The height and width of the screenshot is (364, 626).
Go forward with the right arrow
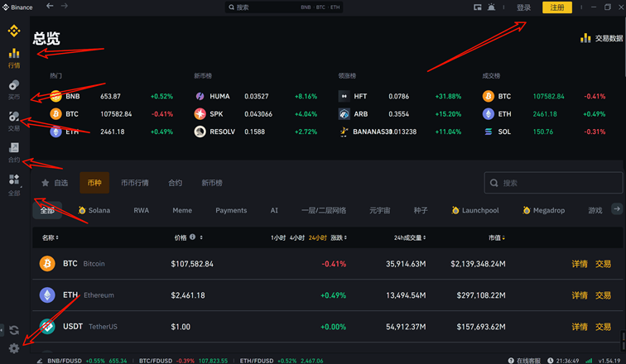(x=65, y=6)
